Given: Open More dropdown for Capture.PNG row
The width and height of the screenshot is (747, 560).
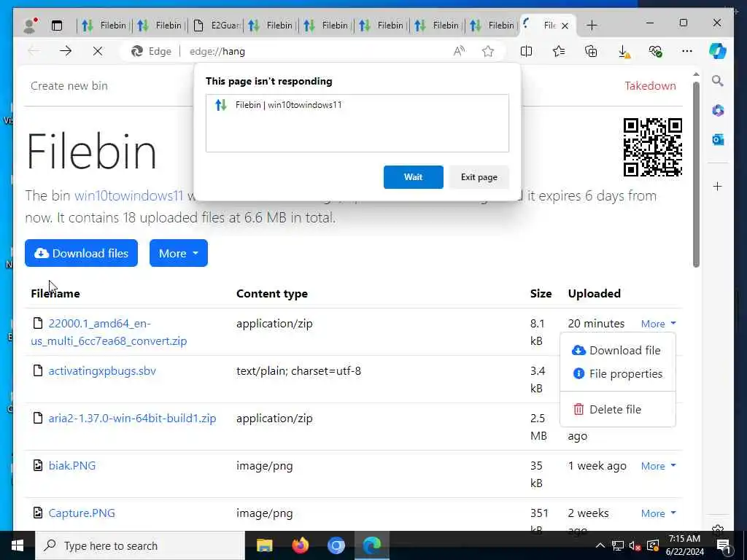Looking at the screenshot, I should tap(659, 513).
